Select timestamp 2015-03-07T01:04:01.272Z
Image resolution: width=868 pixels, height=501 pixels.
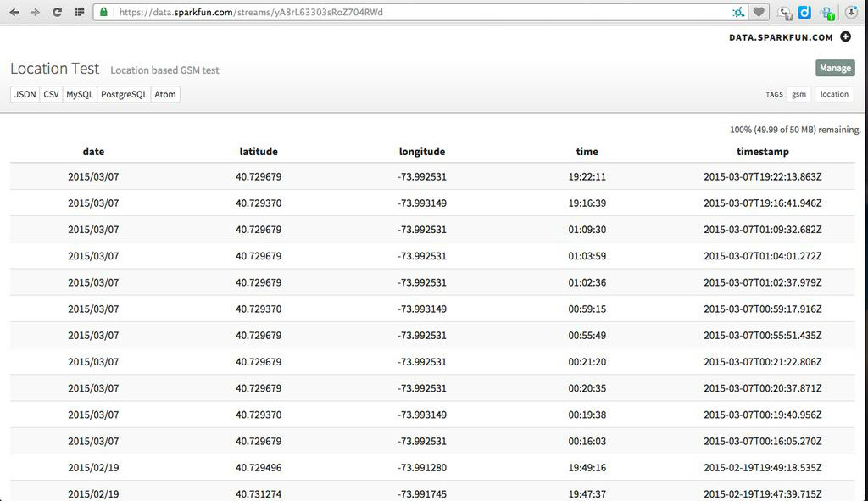pyautogui.click(x=762, y=256)
